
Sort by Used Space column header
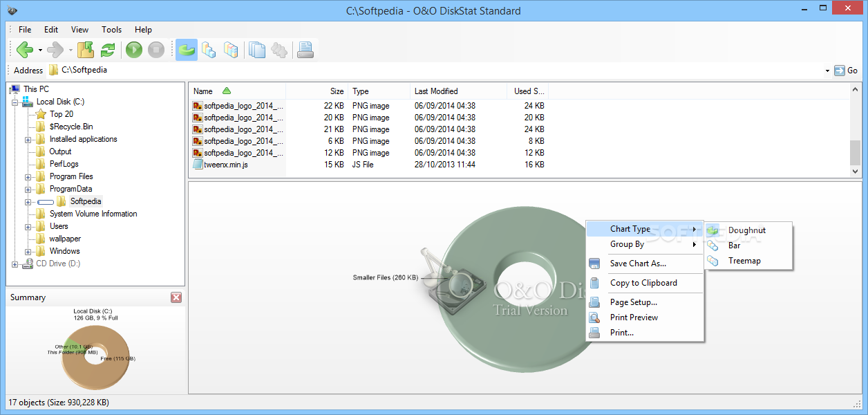[528, 91]
